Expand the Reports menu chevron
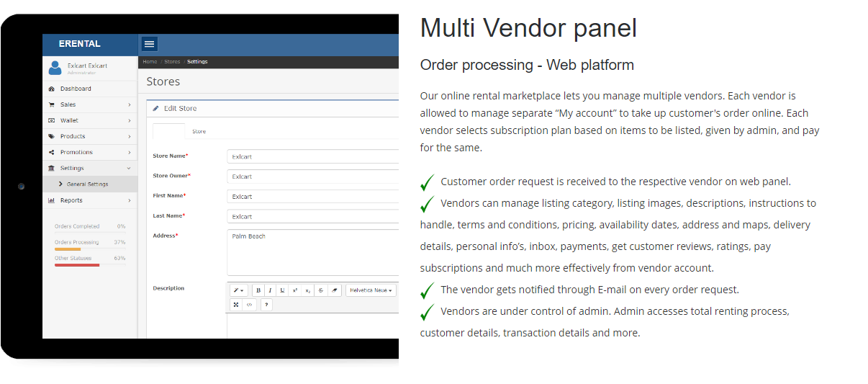This screenshot has height=384, width=868. point(130,200)
